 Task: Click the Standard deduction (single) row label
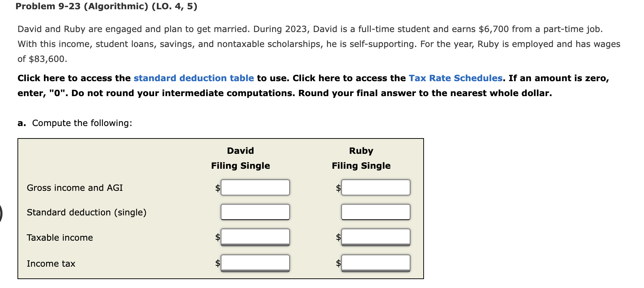pos(87,212)
